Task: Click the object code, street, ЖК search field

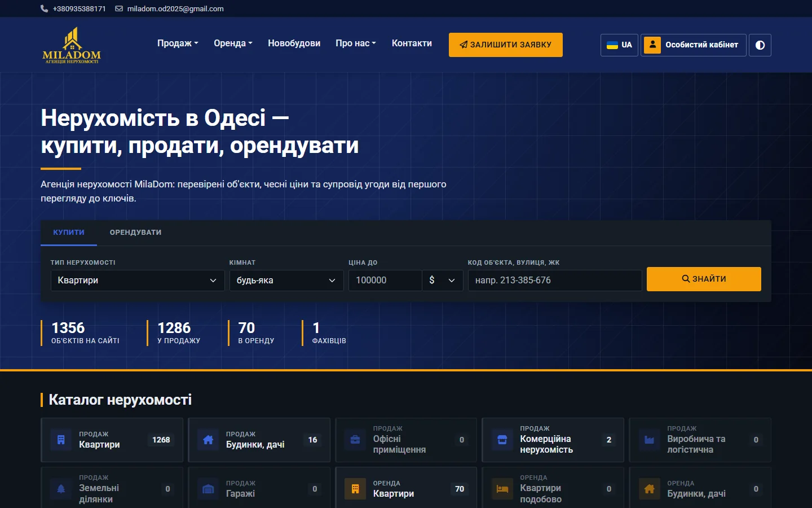Action: pyautogui.click(x=555, y=281)
